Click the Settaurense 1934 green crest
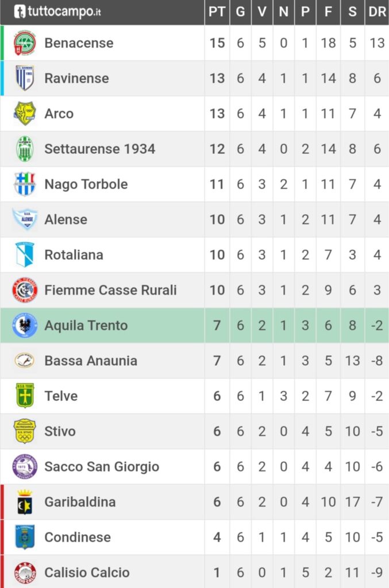This screenshot has height=588, width=389. (25, 149)
